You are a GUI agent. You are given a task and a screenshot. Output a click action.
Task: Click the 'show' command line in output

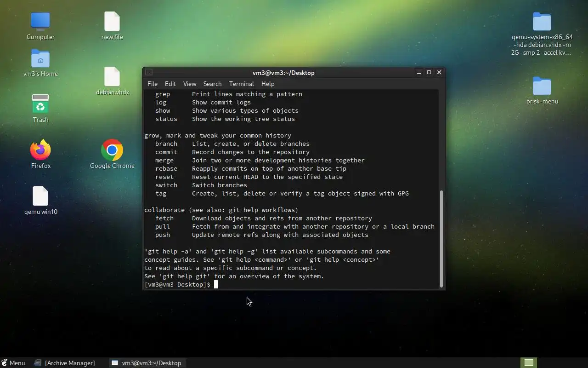[x=227, y=111]
